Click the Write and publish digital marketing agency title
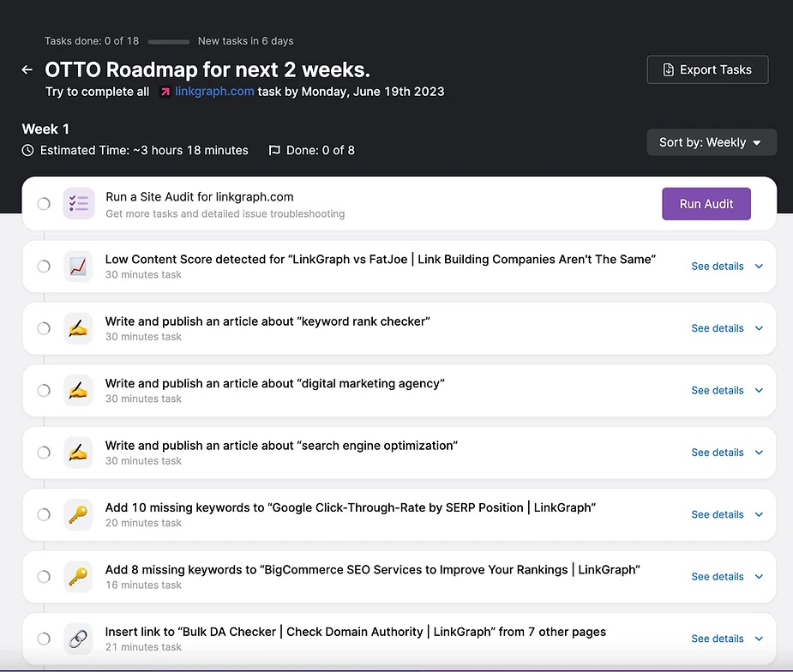Image resolution: width=793 pixels, height=672 pixels. coord(274,383)
